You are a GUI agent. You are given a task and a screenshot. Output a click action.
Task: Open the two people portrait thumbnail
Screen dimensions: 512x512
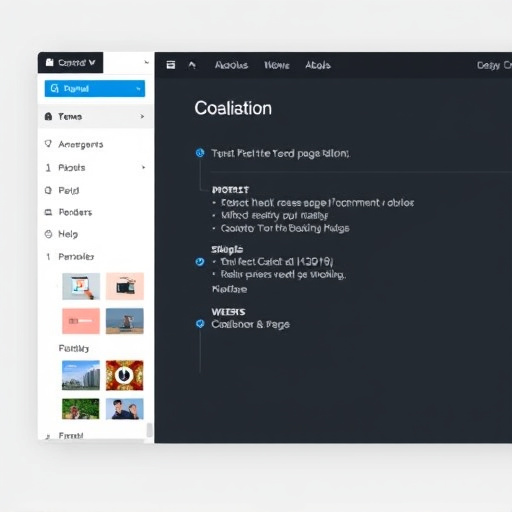tap(125, 409)
